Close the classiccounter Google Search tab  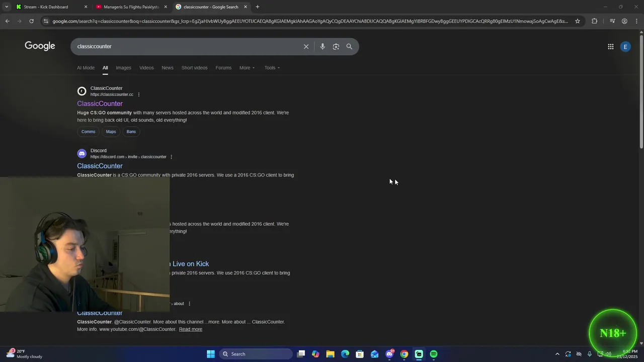(246, 7)
